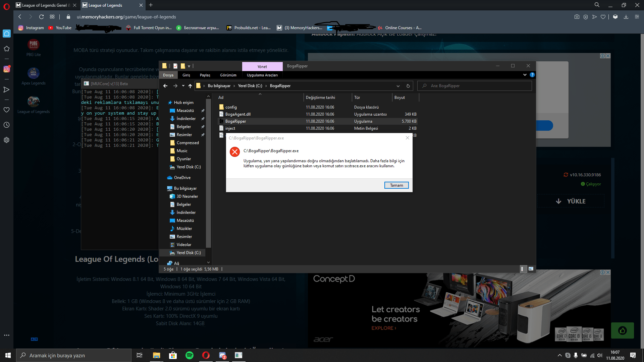Open Opera sidebar settings gear
Viewport: 644px width, 362px height.
(6, 140)
